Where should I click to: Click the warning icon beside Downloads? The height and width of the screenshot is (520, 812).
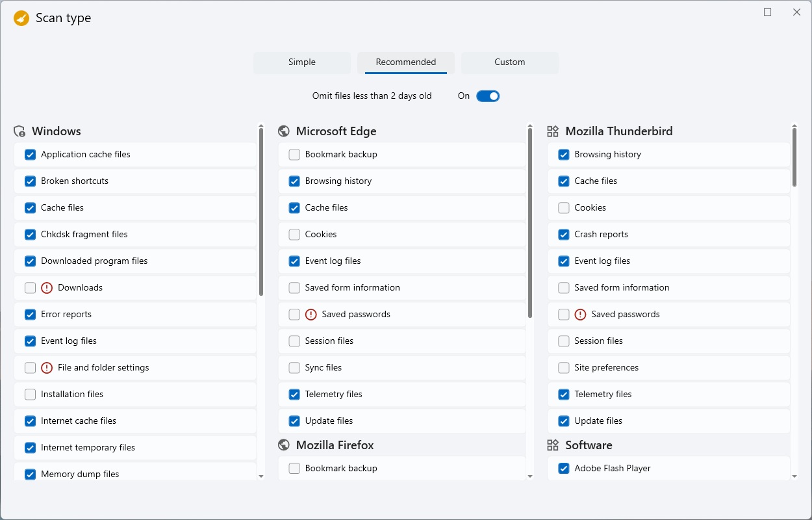pos(47,288)
